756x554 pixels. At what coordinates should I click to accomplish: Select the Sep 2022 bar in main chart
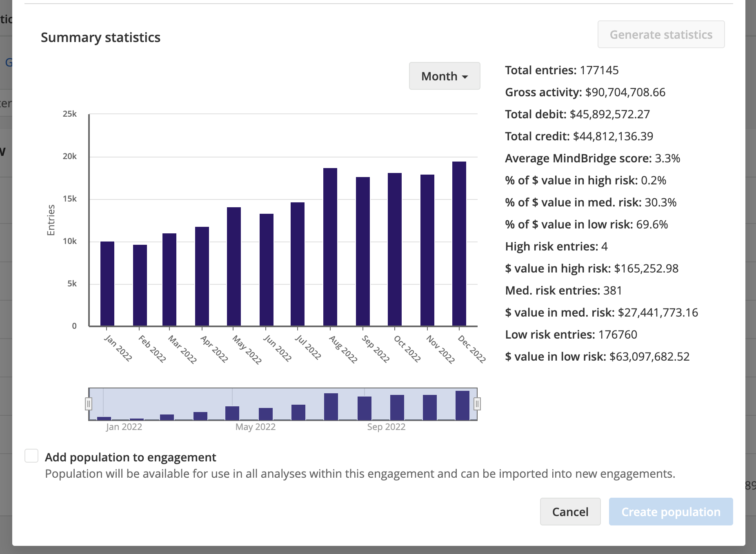(363, 252)
